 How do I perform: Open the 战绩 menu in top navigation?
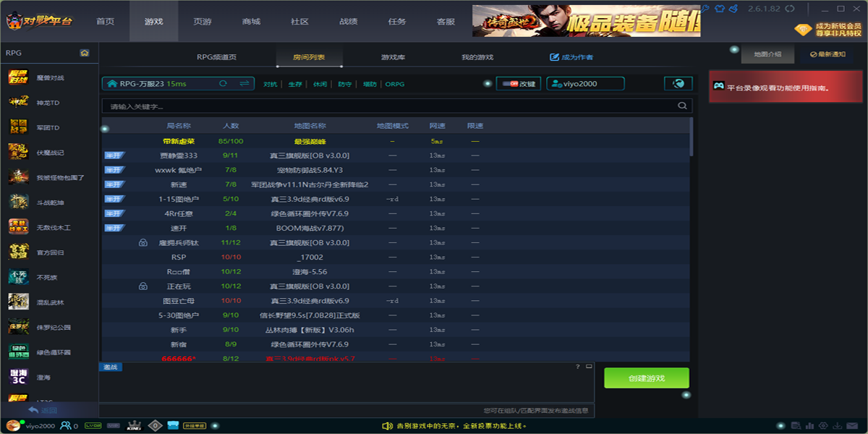[349, 21]
